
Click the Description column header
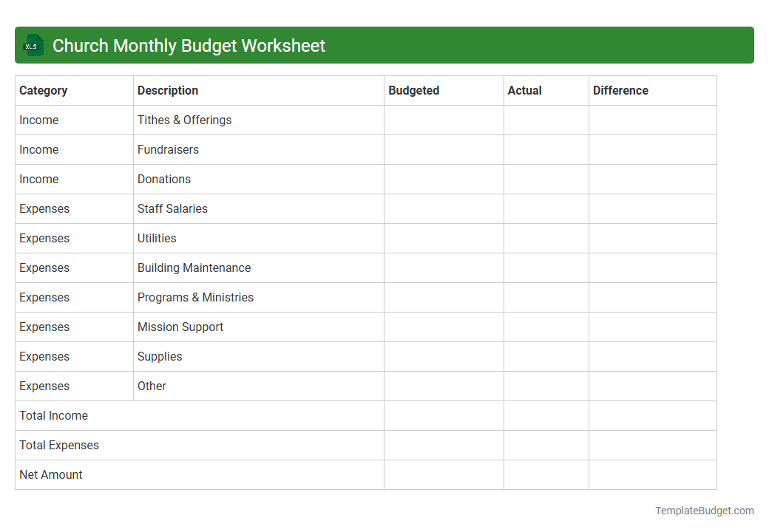pos(168,90)
